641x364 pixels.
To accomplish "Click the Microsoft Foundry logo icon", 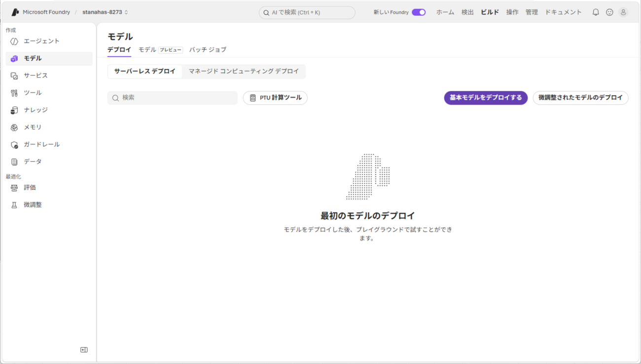I will click(x=15, y=12).
